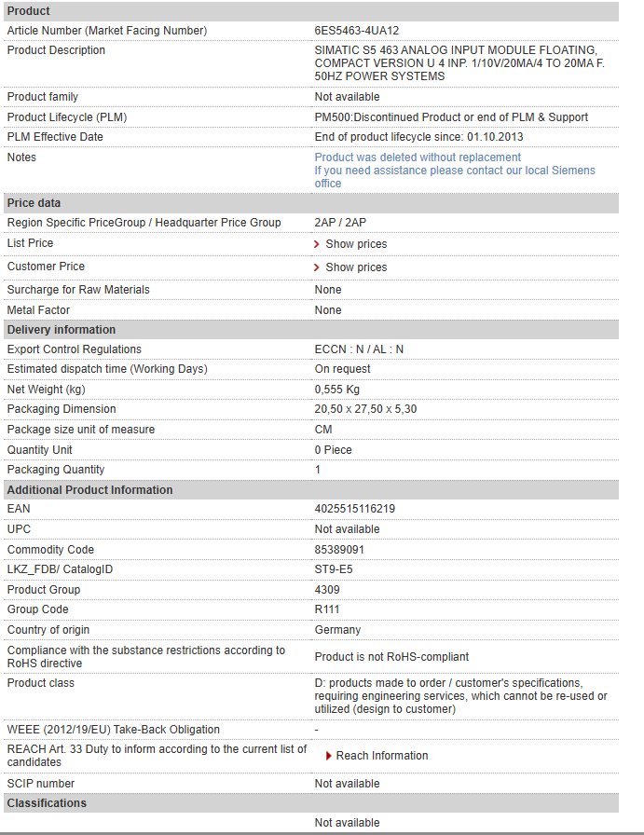Screen dimensions: 644x835
Task: Click the contact local Siemens office link
Action: coord(455,177)
